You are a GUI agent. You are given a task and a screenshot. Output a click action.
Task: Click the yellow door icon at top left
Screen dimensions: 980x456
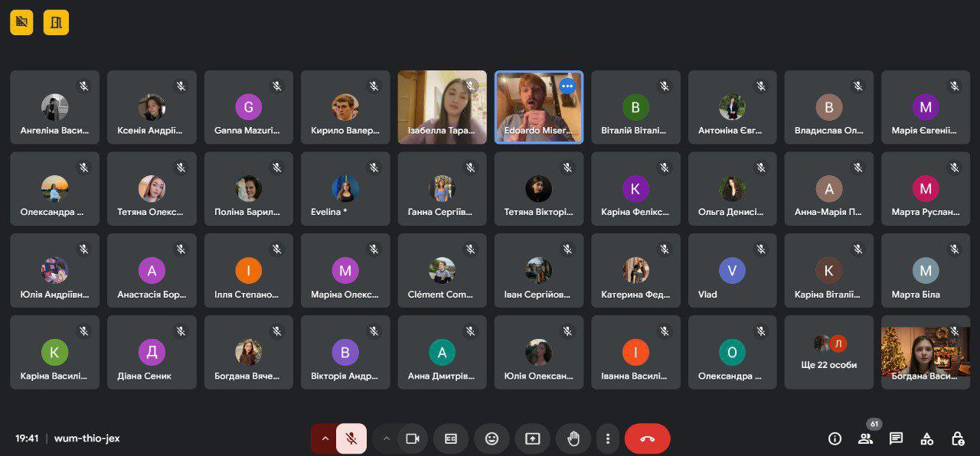point(56,22)
